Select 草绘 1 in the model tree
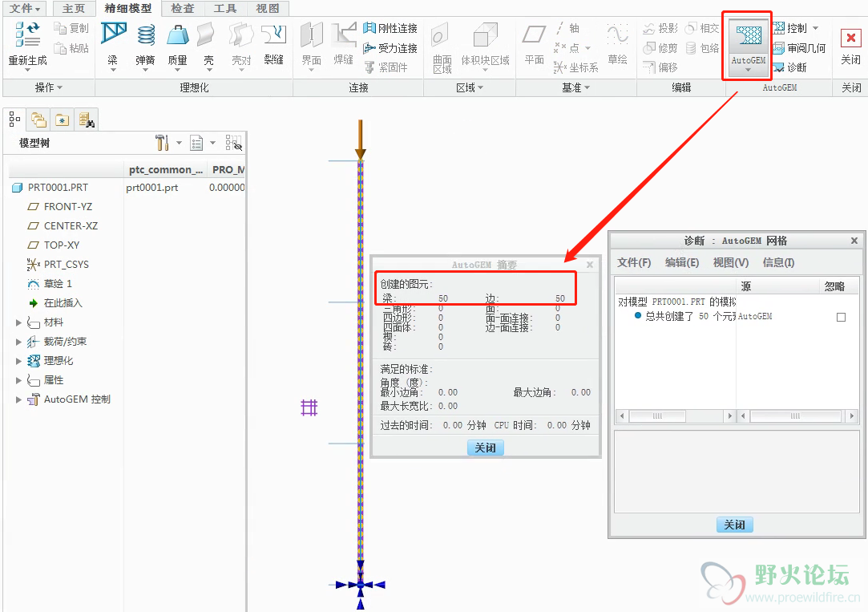This screenshot has width=868, height=612. click(58, 284)
